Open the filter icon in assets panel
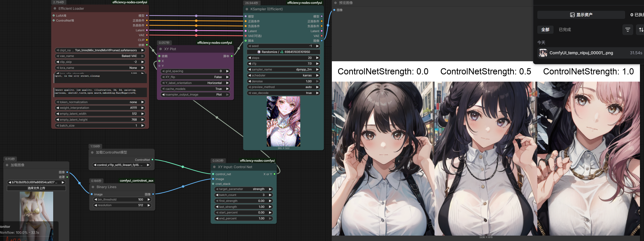The height and width of the screenshot is (241, 644). (x=628, y=30)
